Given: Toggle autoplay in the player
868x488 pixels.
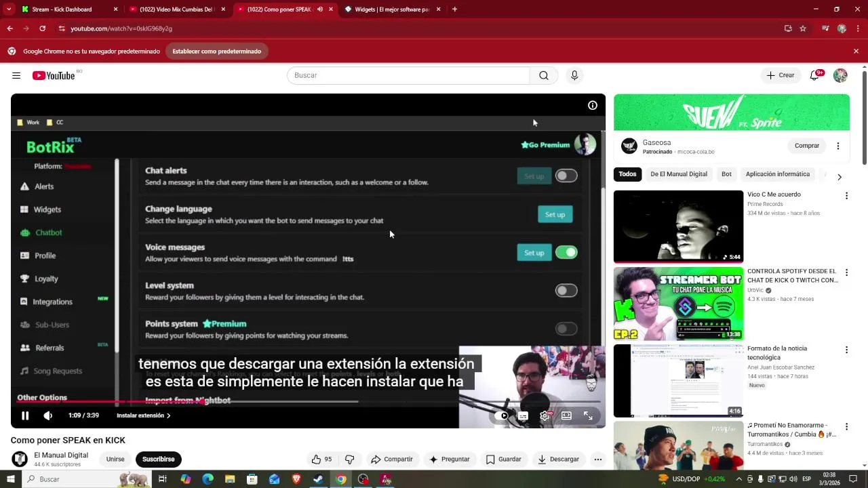Looking at the screenshot, I should pos(502,415).
